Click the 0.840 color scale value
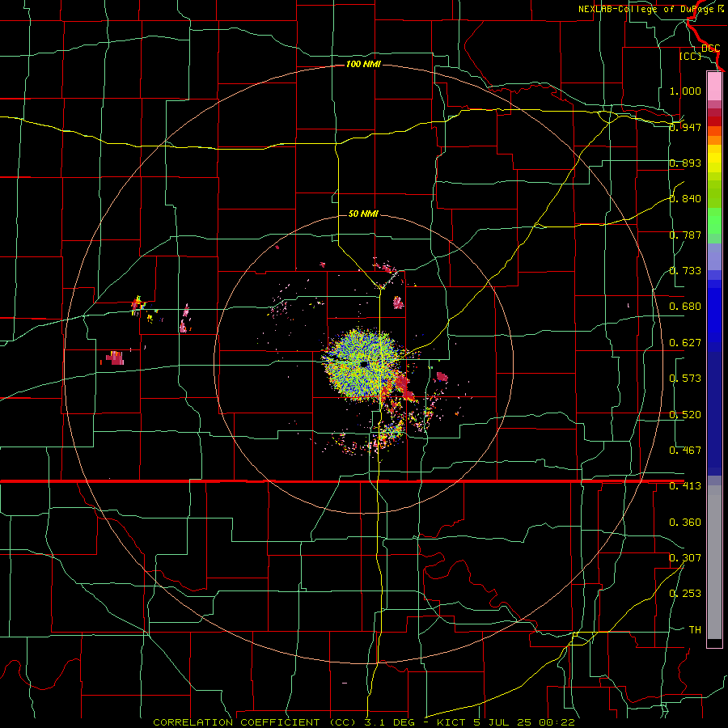This screenshot has height=728, width=728. pyautogui.click(x=685, y=199)
